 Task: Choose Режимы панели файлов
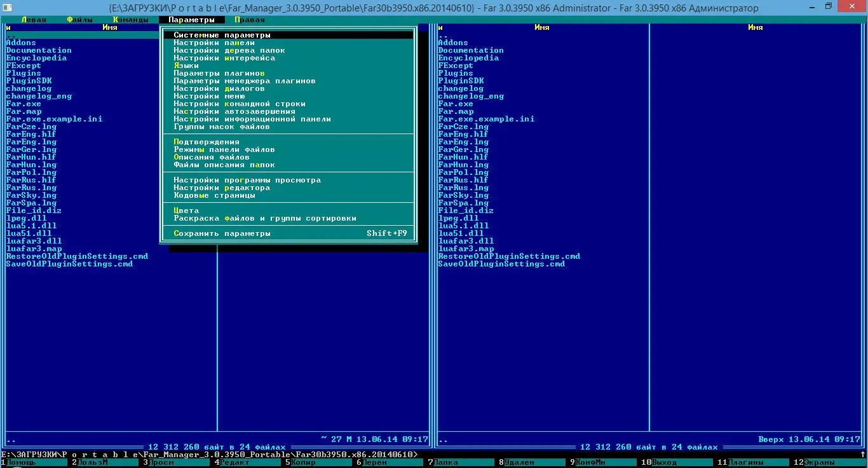288,149
